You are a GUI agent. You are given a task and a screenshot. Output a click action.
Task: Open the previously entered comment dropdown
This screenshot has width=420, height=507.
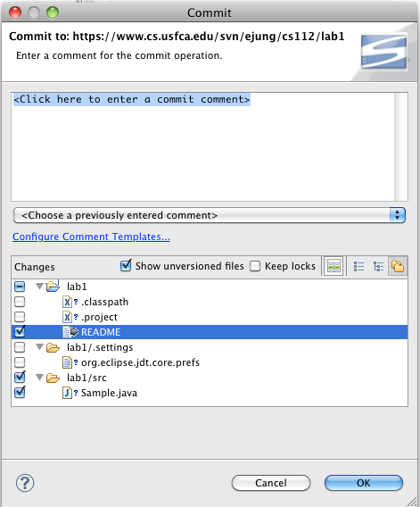210,215
